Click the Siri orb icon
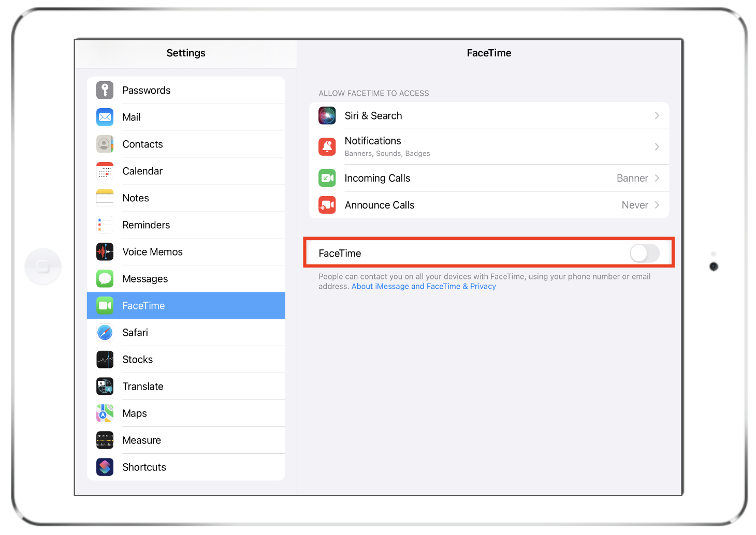The width and height of the screenshot is (756, 535). click(327, 115)
